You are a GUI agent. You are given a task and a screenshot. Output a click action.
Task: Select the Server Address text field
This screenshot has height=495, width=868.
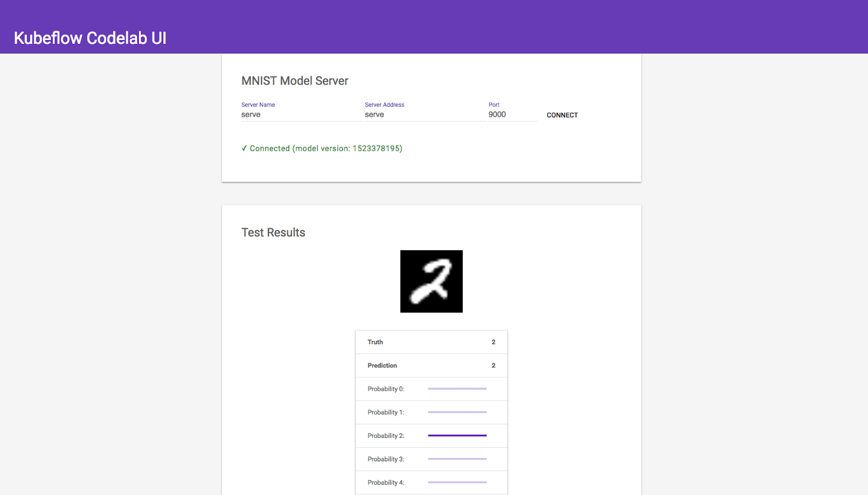click(425, 115)
